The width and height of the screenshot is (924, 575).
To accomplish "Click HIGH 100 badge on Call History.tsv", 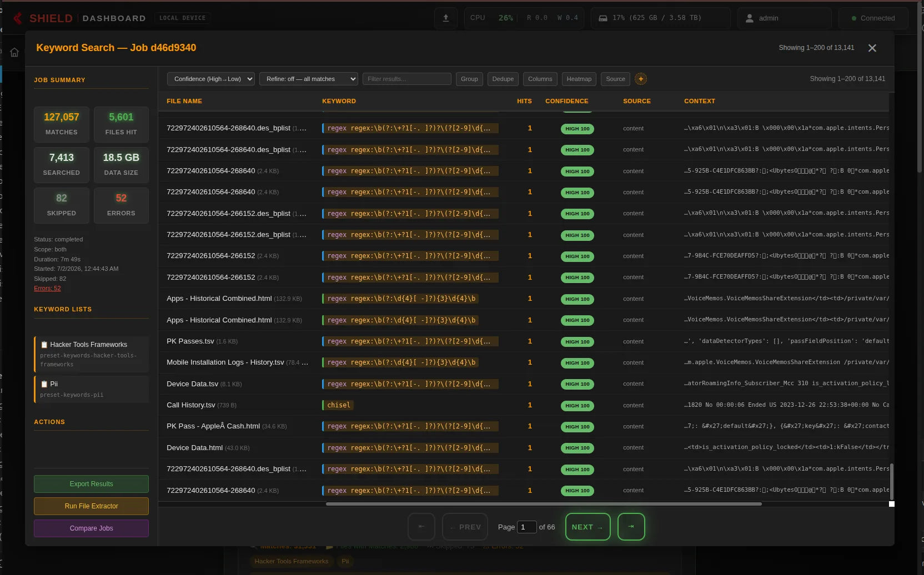I will coord(577,406).
